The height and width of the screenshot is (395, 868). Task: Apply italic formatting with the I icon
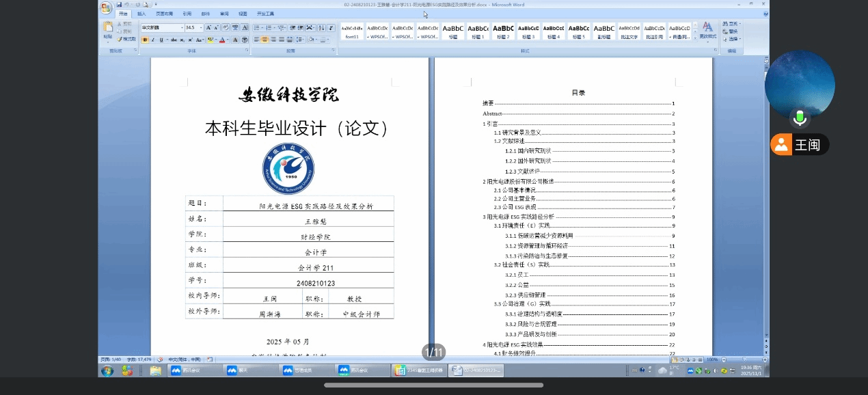(152, 40)
